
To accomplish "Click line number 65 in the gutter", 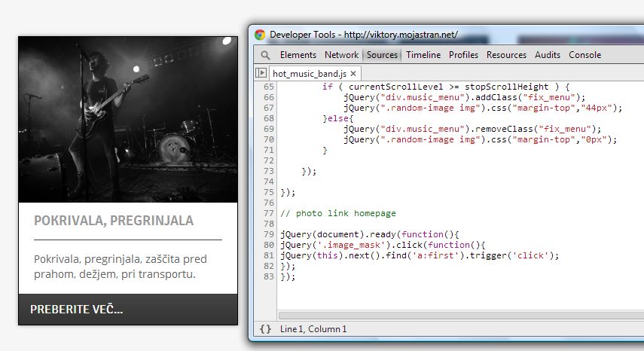I will tap(269, 87).
